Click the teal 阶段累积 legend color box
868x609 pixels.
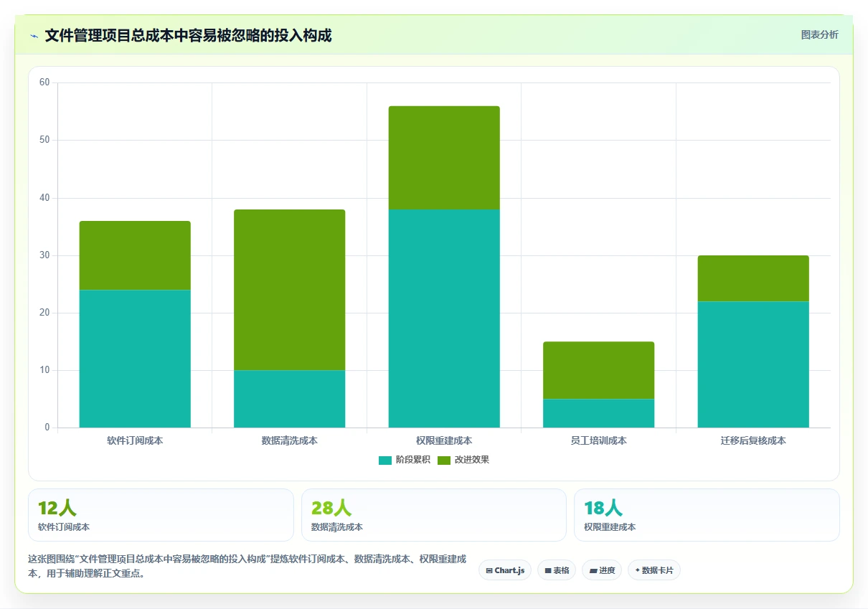point(385,460)
